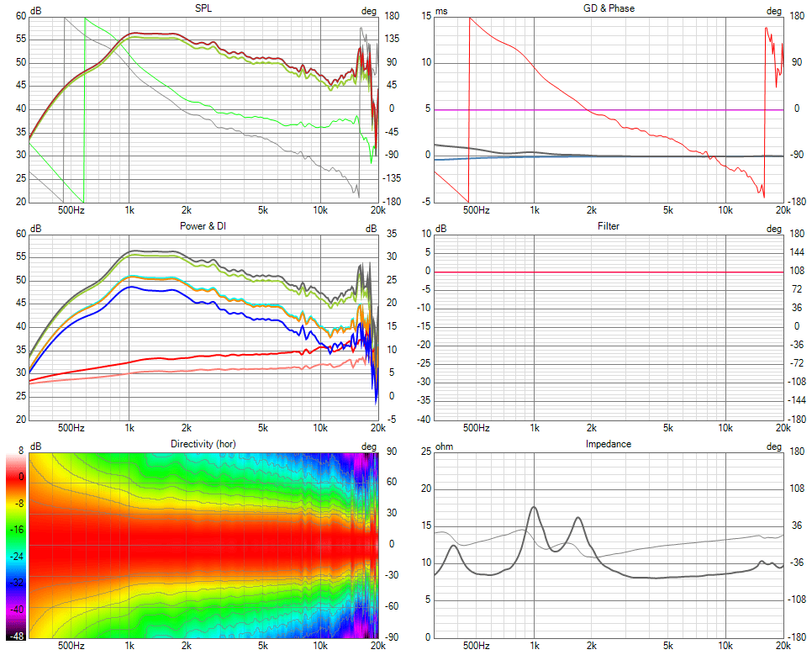Viewport: 812px width, 655px height.
Task: Click the impedance peak at 1k
Action: (x=534, y=508)
